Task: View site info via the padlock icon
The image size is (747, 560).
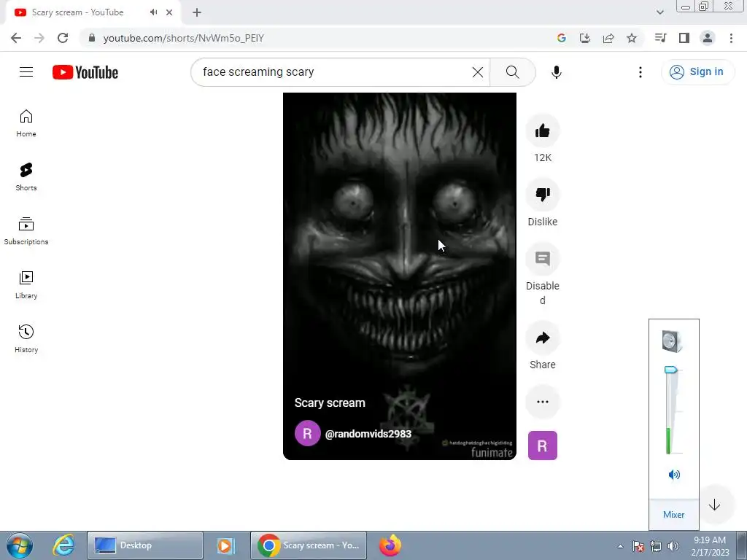Action: [x=92, y=38]
